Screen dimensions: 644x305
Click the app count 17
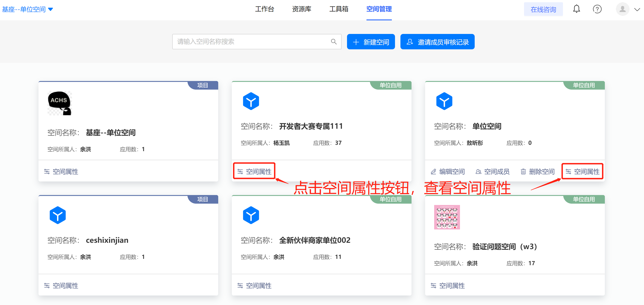[531, 263]
